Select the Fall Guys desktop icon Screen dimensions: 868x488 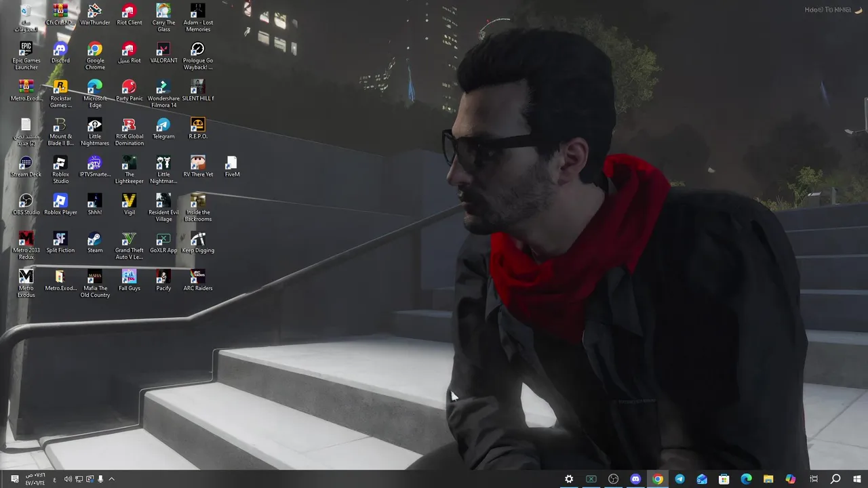pyautogui.click(x=129, y=281)
